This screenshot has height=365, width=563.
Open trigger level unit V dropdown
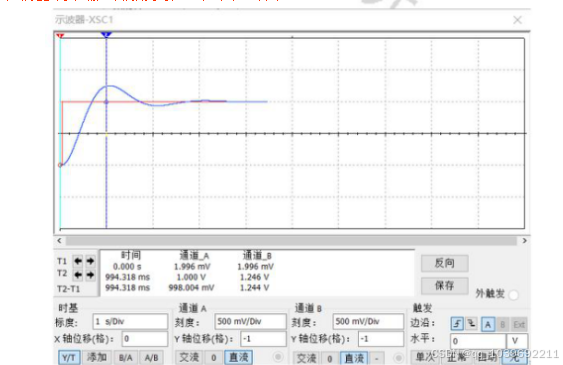517,341
